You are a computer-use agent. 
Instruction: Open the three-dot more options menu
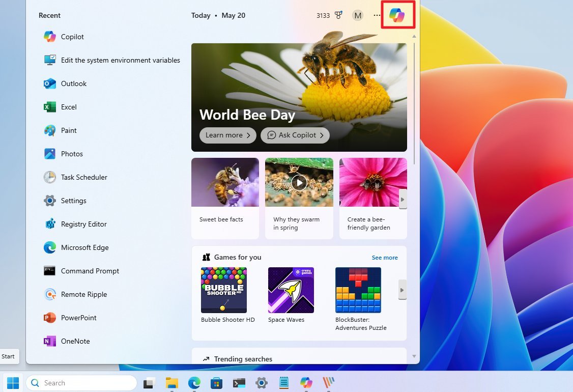[x=377, y=15]
